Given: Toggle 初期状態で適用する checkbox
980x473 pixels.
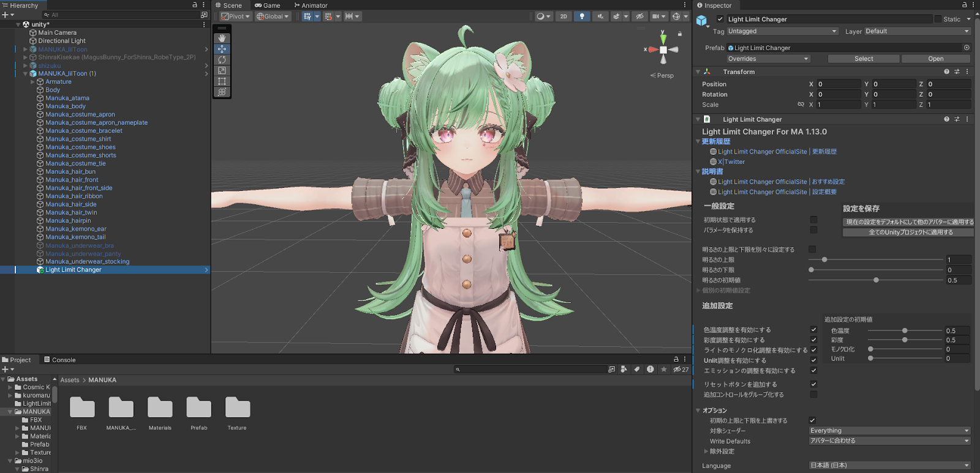Looking at the screenshot, I should pos(813,220).
